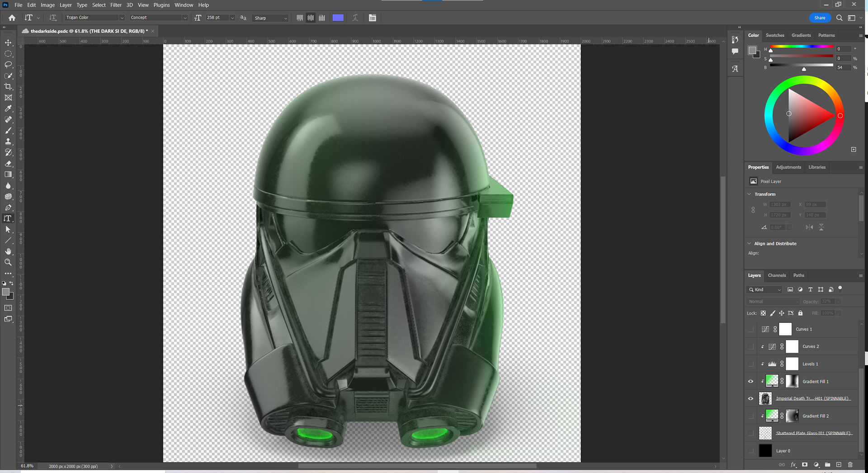
Task: Click the delete layer trash icon
Action: [x=850, y=464]
